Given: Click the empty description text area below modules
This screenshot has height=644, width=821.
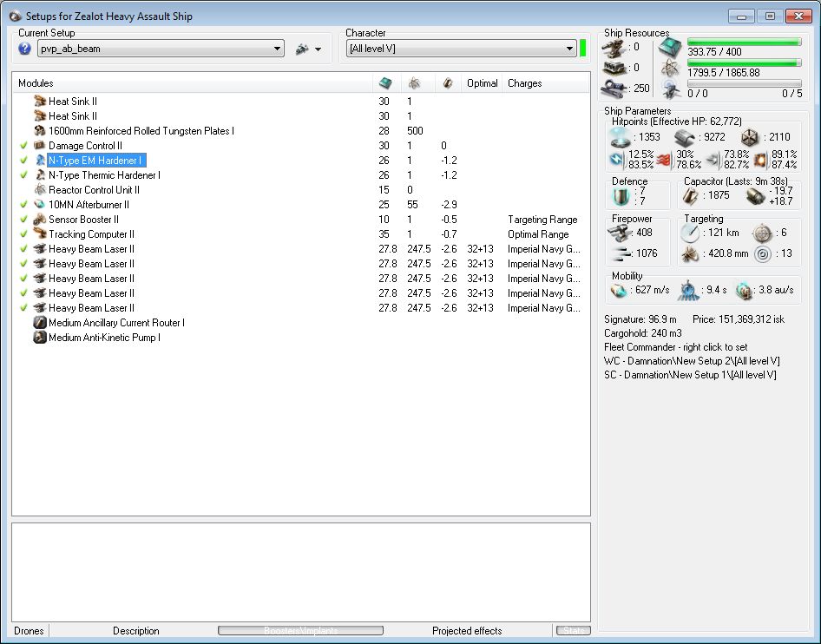Looking at the screenshot, I should pos(301,572).
